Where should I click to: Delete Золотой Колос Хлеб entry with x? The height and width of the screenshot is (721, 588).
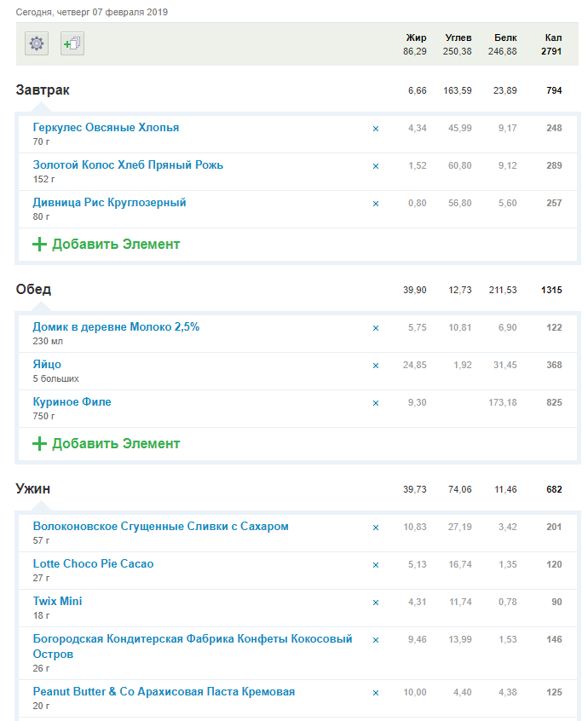376,166
